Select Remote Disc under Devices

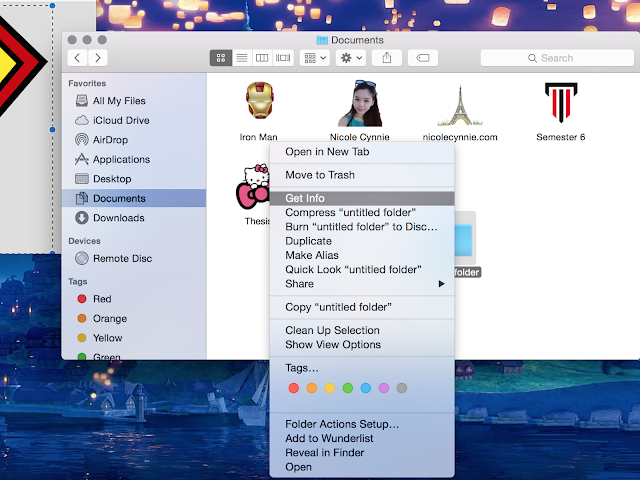[134, 258]
